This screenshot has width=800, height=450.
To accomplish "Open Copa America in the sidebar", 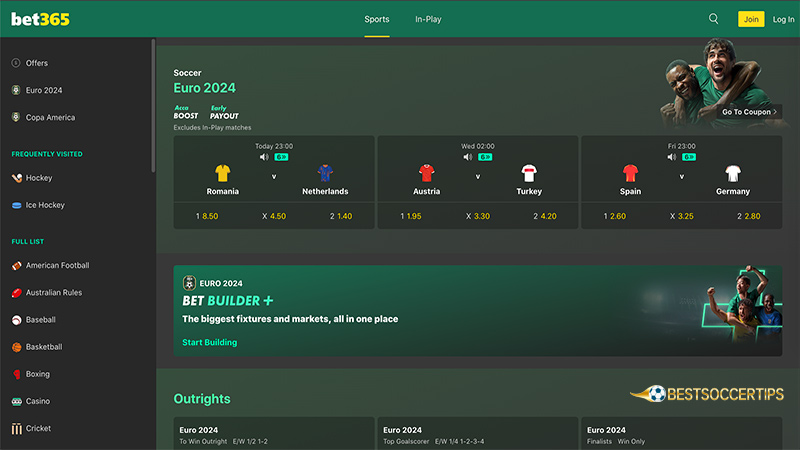I will coord(50,117).
